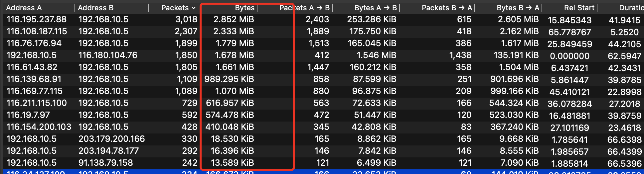Select the row for 116.211.115.100
644x174 pixels.
pos(37,103)
